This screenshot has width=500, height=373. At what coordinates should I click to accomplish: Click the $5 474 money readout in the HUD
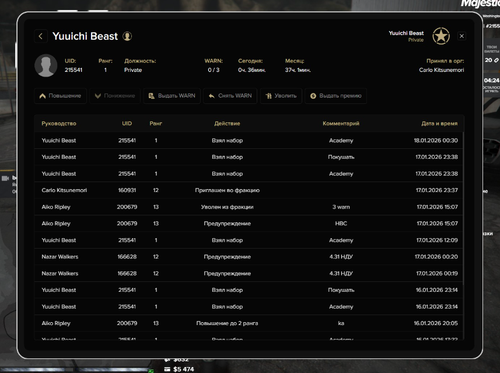pos(183,369)
